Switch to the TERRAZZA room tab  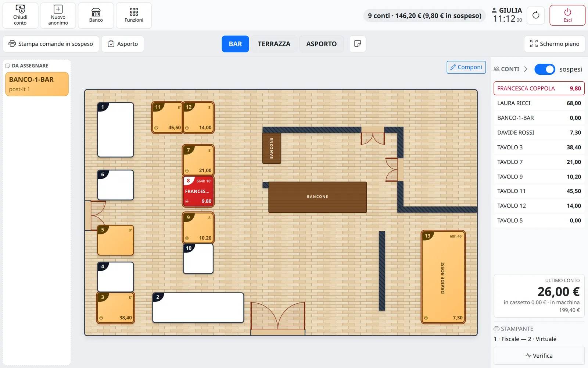pos(274,44)
